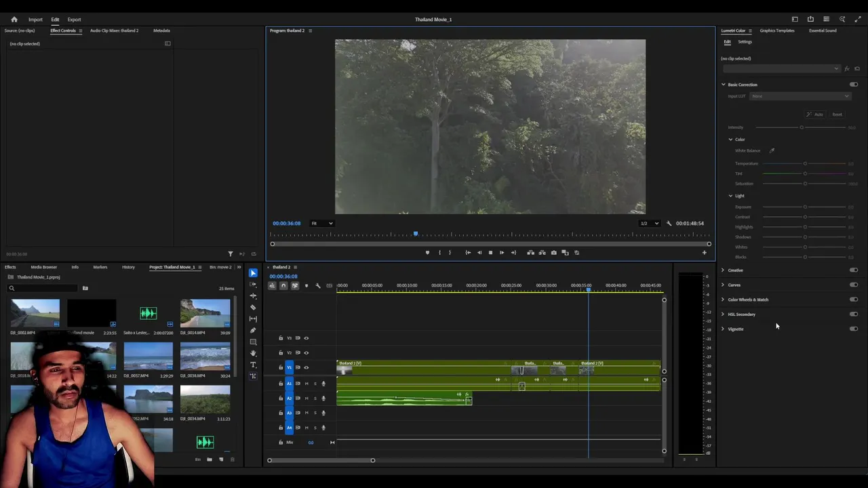The width and height of the screenshot is (868, 488).
Task: Toggle the Vignette effect off
Action: (x=853, y=329)
